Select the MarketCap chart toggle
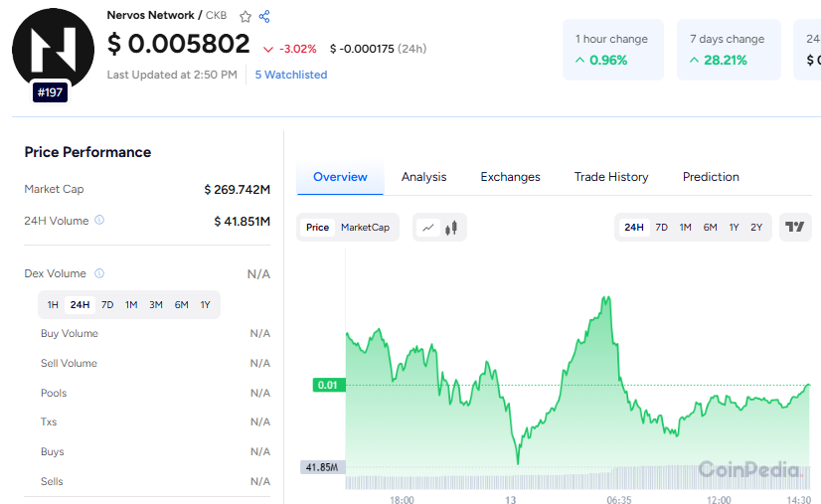The width and height of the screenshot is (821, 504). (365, 228)
